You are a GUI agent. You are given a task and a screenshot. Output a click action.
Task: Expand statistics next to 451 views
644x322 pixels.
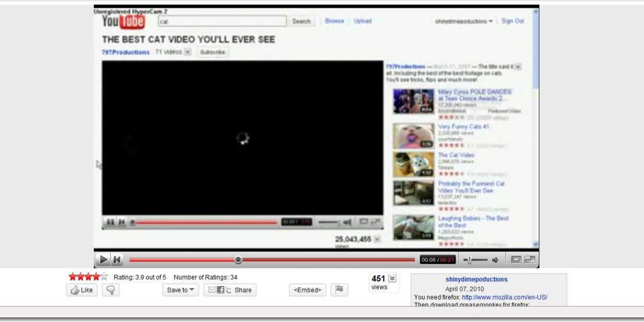[x=392, y=279]
